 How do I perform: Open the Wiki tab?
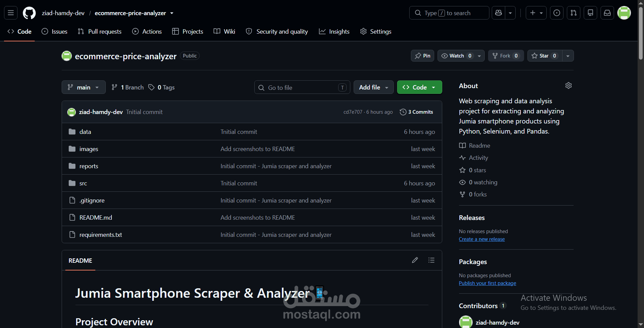[224, 32]
